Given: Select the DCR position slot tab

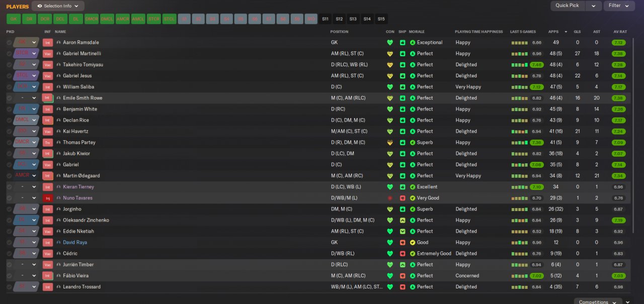Looking at the screenshot, I should tap(45, 19).
